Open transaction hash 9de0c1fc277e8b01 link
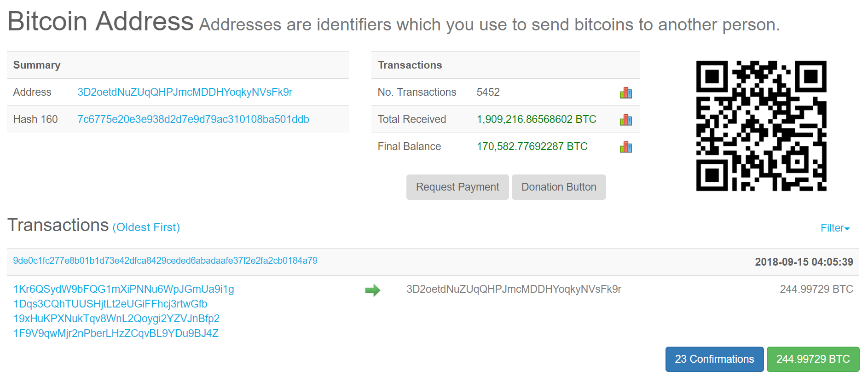Image resolution: width=868 pixels, height=383 pixels. pos(165,261)
